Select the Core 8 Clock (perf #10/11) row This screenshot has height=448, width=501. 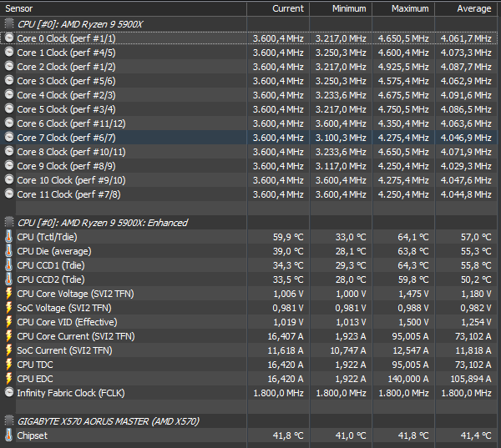point(249,152)
